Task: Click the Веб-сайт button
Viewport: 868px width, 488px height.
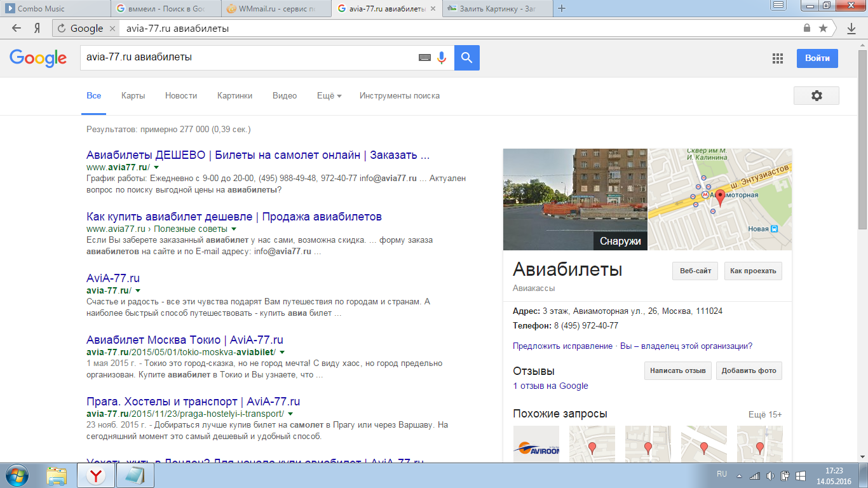Action: point(695,271)
